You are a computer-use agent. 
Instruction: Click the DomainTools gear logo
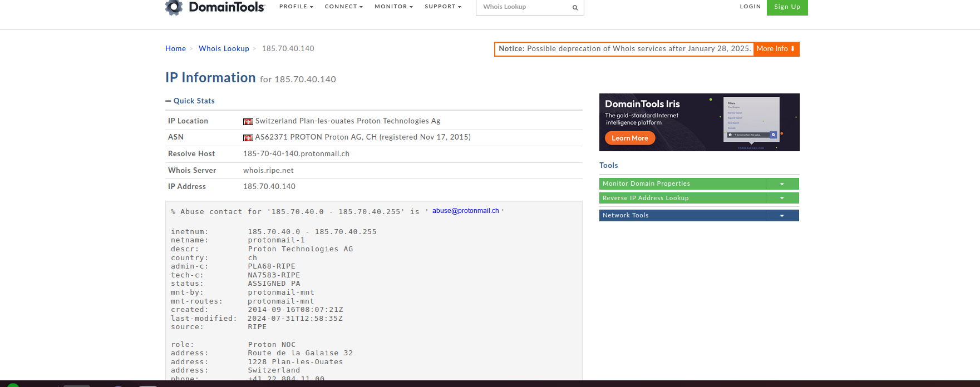point(174,7)
